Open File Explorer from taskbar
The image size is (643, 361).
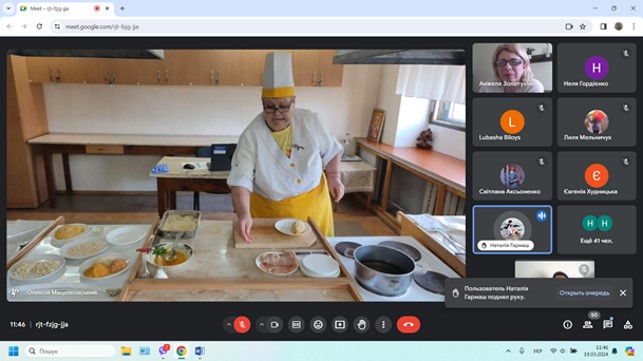[126, 351]
